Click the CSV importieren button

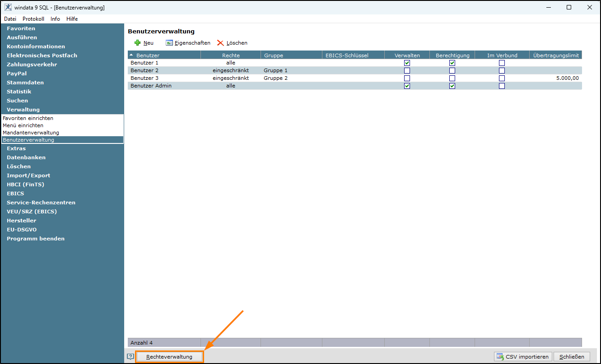(x=523, y=357)
